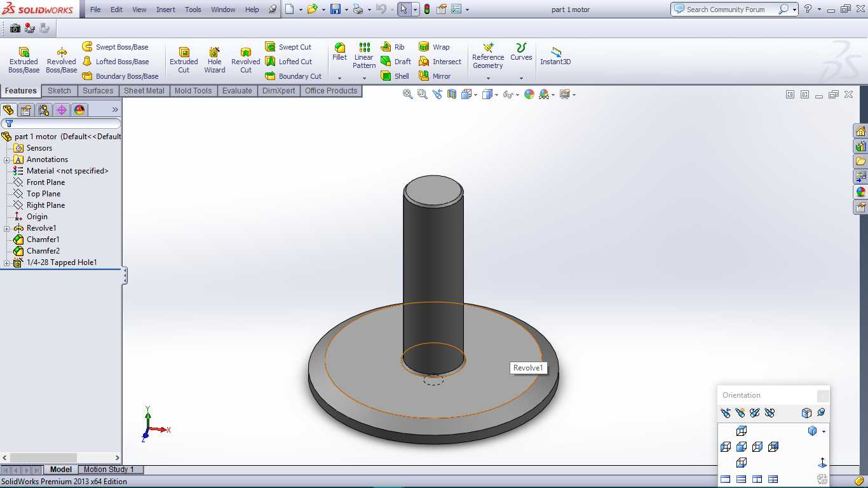Viewport: 868px width, 488px height.
Task: Open the Curves dropdown arrow
Action: (521, 78)
